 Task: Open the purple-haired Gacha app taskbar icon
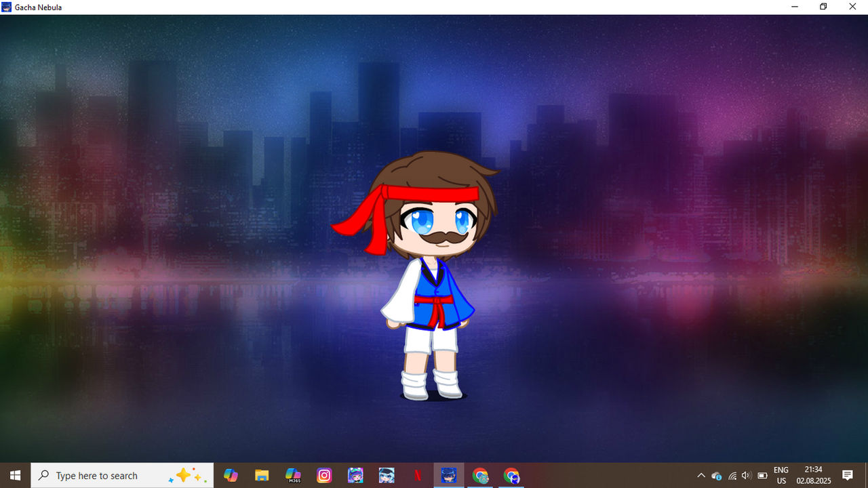tap(355, 475)
